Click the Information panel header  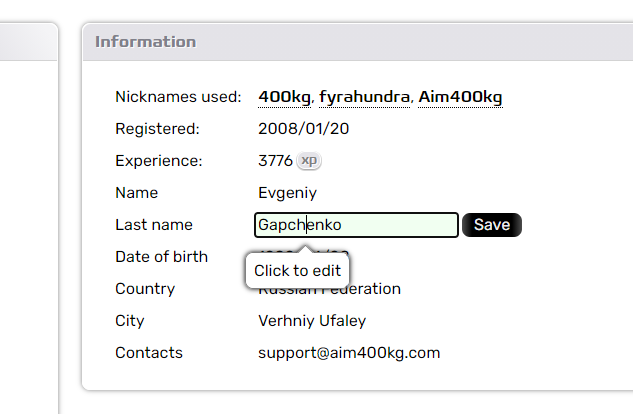click(x=146, y=42)
